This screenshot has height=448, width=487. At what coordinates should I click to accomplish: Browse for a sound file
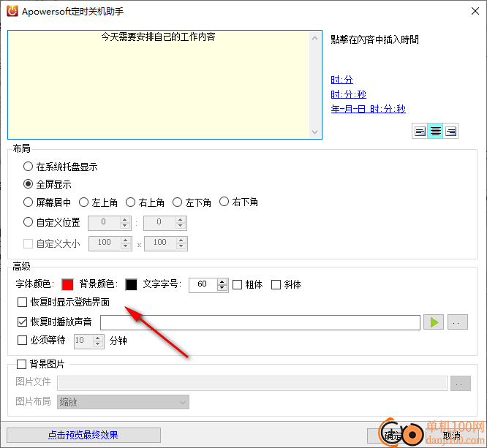click(x=457, y=322)
